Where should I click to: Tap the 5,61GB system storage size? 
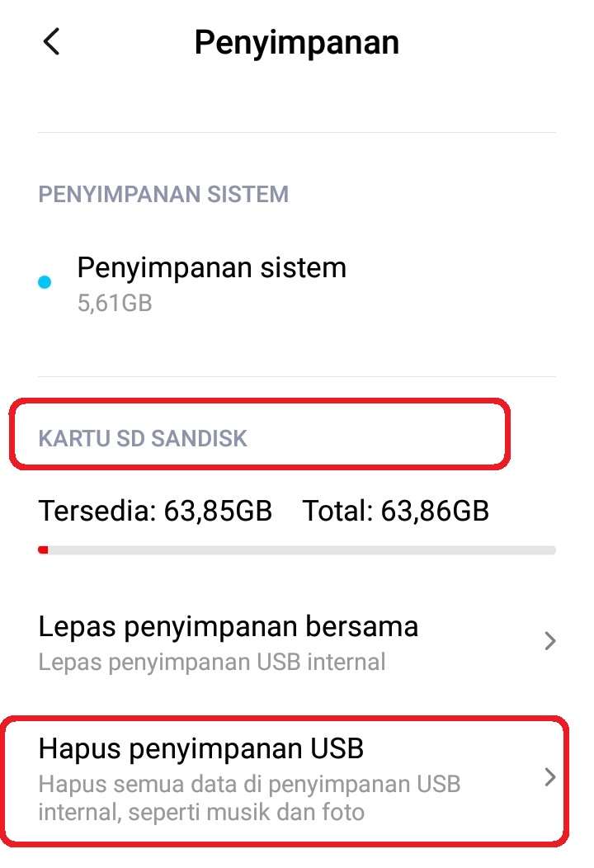pyautogui.click(x=115, y=304)
